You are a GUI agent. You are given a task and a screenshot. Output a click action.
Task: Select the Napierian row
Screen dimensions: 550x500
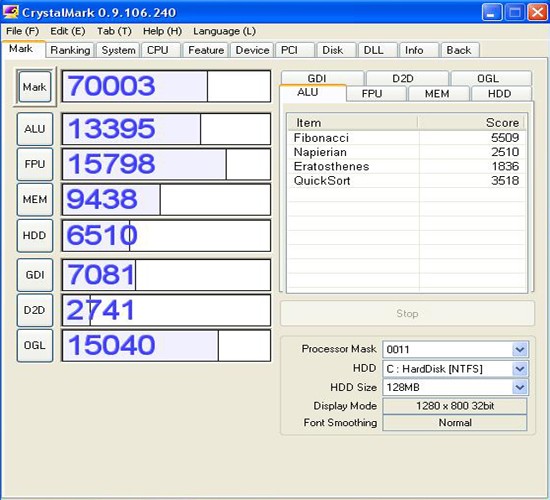tap(407, 152)
